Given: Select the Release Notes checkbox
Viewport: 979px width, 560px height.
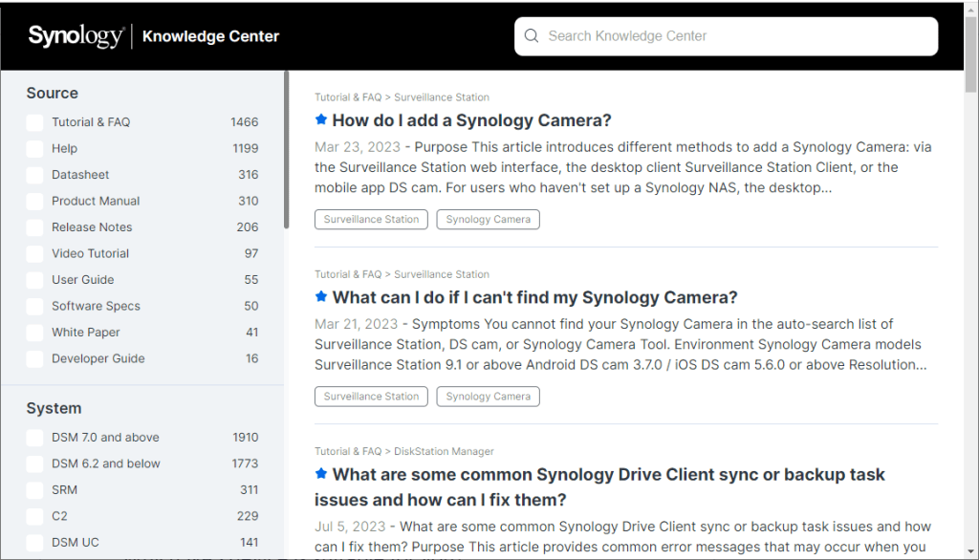Looking at the screenshot, I should (35, 227).
